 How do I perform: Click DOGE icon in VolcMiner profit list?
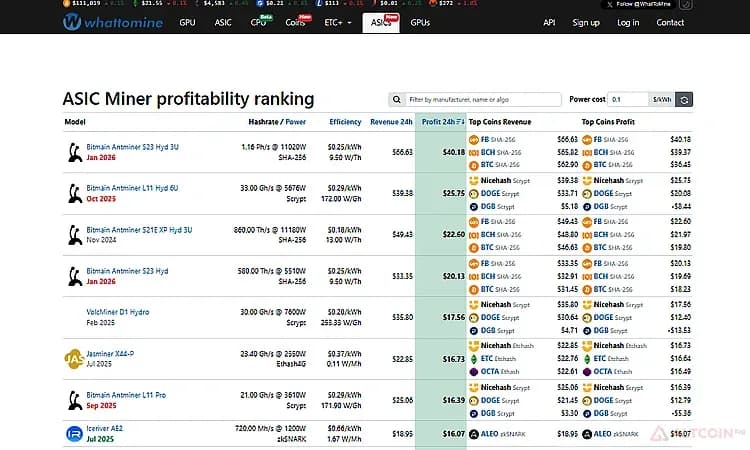point(587,318)
